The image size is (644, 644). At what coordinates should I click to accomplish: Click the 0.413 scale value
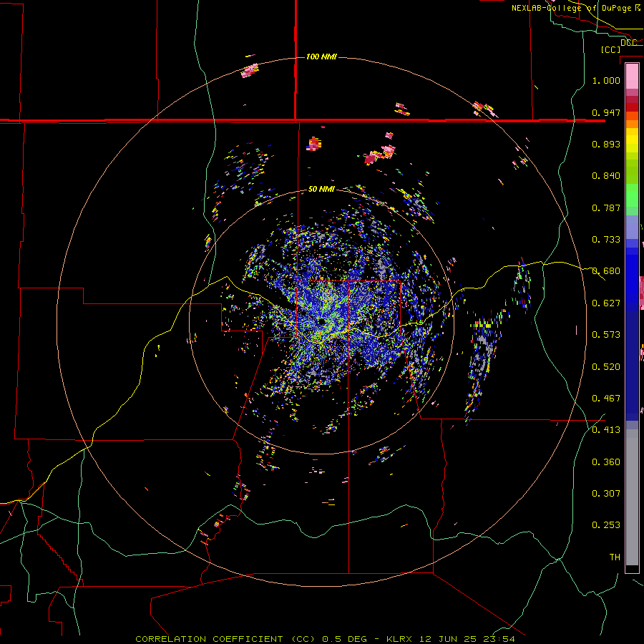pos(606,430)
